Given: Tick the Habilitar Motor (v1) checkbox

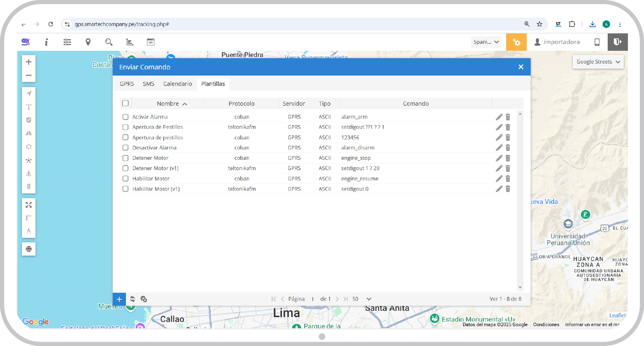Looking at the screenshot, I should pos(125,189).
